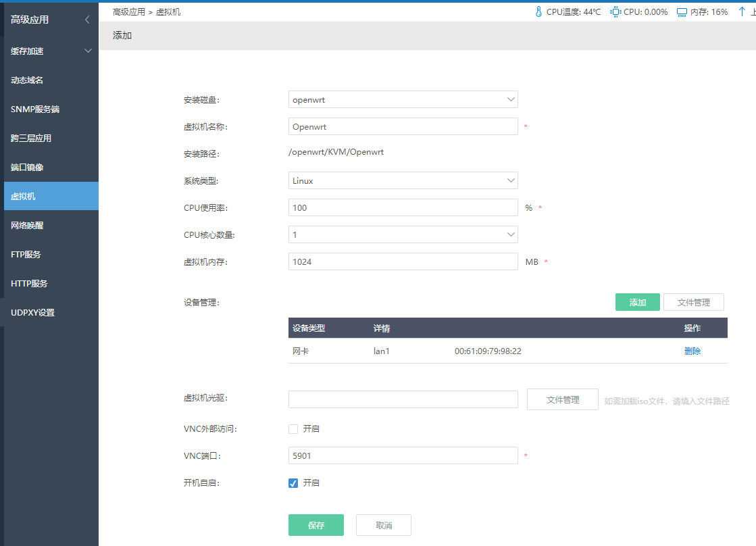Open the 安装磁盘 openwrt dropdown
The width and height of the screenshot is (756, 546).
click(403, 99)
